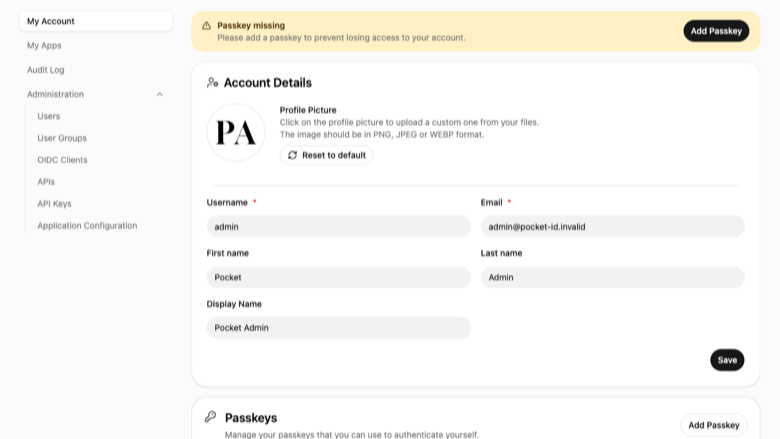Click the PA profile picture avatar
The width and height of the screenshot is (780, 439).
point(236,132)
